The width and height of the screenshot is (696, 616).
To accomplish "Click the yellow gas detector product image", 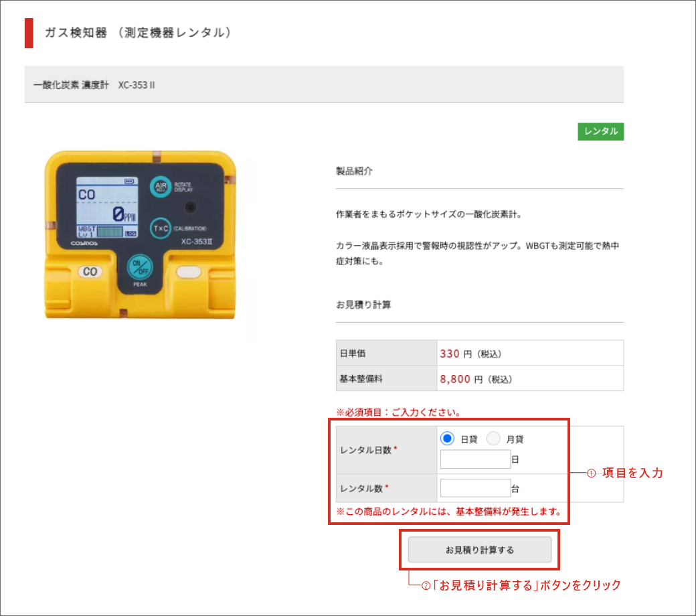I will click(x=139, y=234).
